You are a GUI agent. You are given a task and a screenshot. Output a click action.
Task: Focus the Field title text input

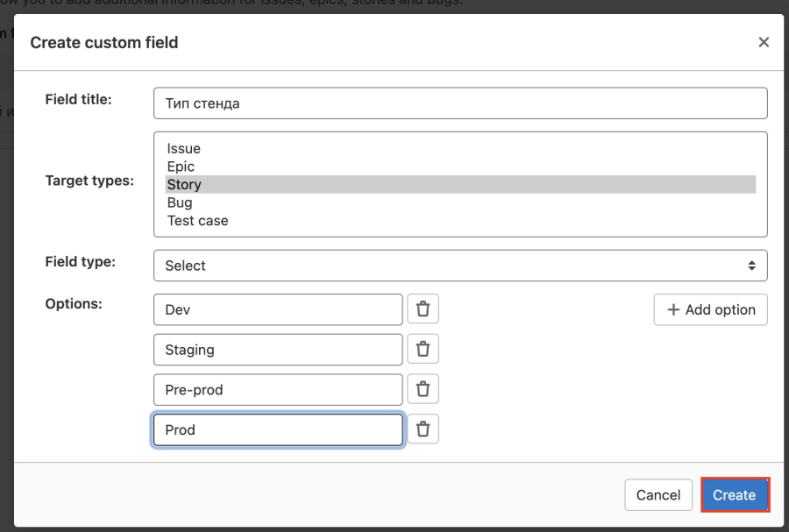pyautogui.click(x=460, y=103)
